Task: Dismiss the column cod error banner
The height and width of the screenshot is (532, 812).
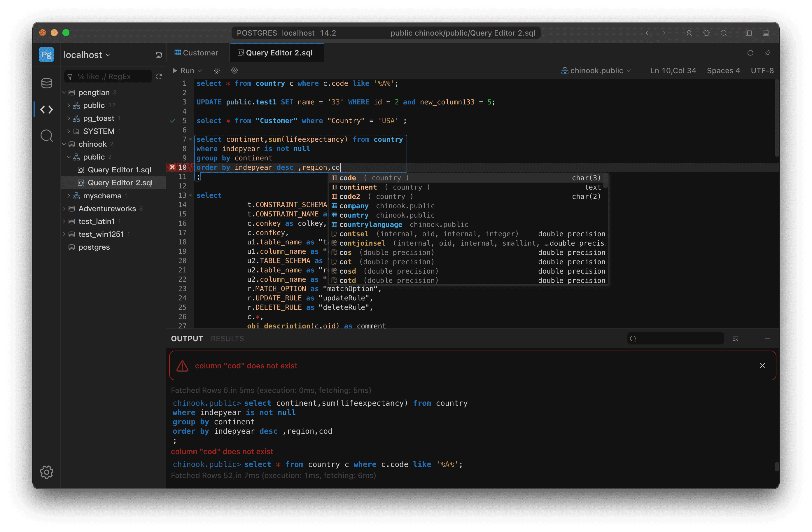Action: pyautogui.click(x=762, y=365)
